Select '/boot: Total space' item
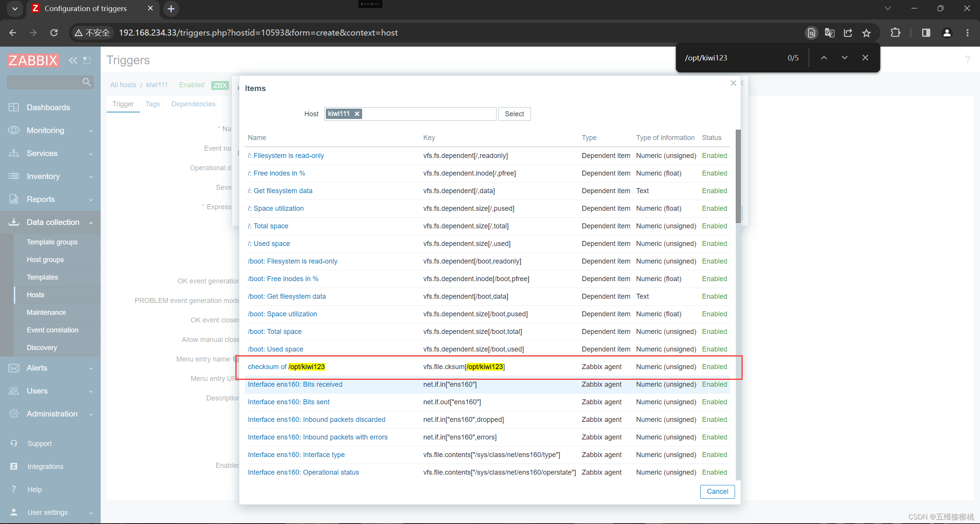This screenshot has height=524, width=980. click(x=275, y=332)
